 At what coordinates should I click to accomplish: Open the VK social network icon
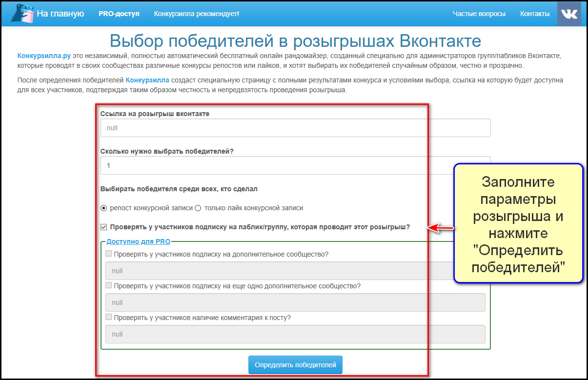click(x=569, y=14)
